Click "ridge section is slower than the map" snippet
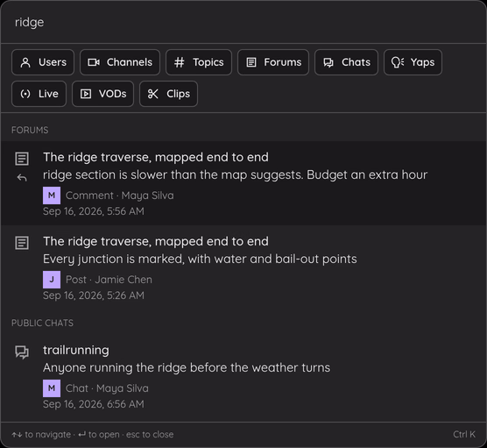This screenshot has width=487, height=448. tap(235, 175)
